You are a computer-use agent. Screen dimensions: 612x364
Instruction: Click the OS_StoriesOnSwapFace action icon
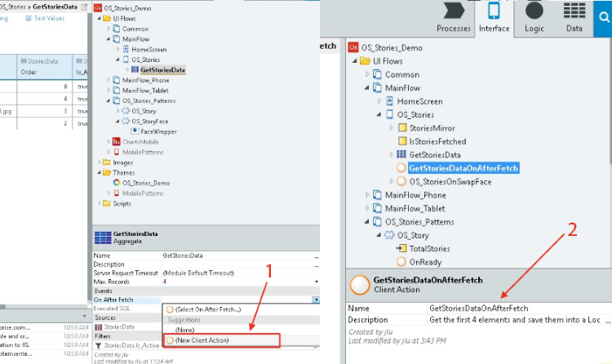(401, 181)
